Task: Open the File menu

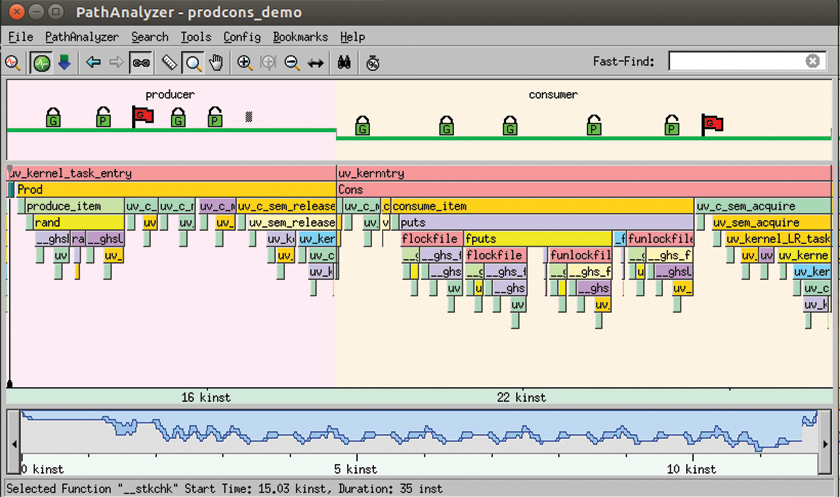Action: click(20, 37)
